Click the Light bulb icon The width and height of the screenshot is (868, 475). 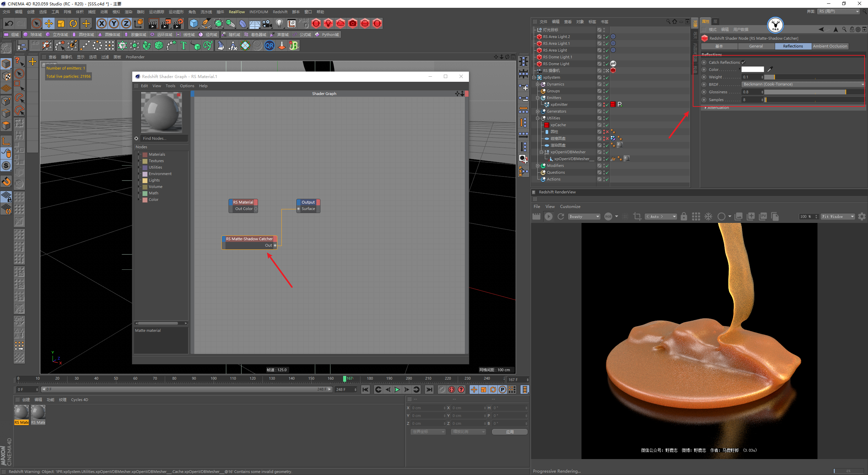tap(279, 23)
